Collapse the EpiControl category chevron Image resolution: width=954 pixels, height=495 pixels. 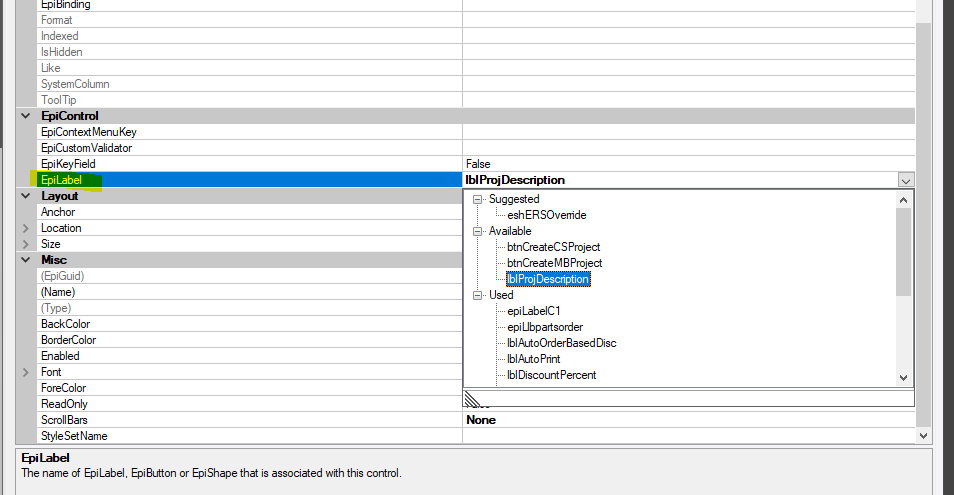pos(26,116)
